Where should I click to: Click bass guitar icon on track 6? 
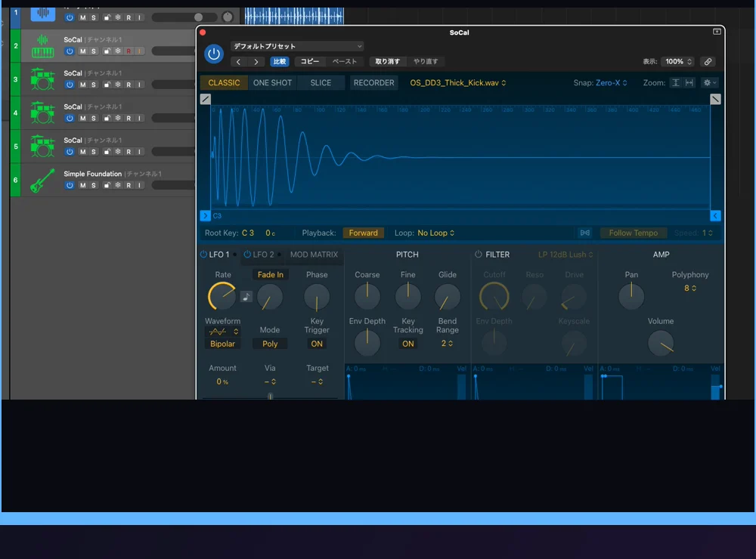point(42,181)
